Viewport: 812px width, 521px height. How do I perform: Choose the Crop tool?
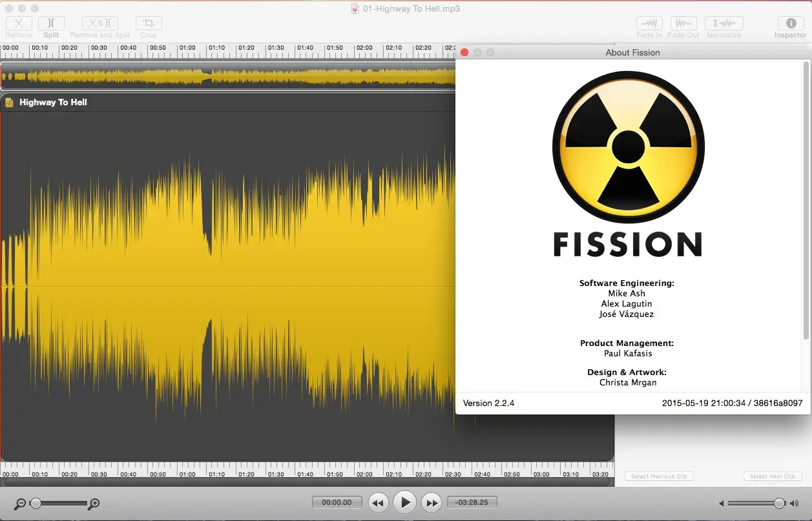149,23
